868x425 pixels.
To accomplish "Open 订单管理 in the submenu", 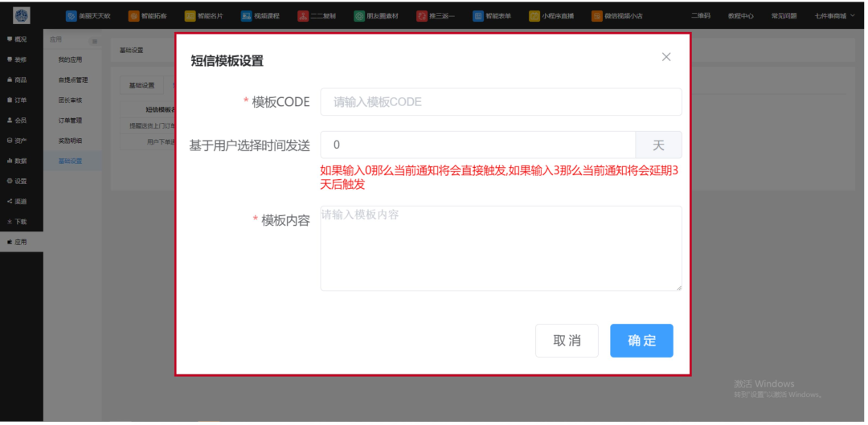I will click(70, 121).
